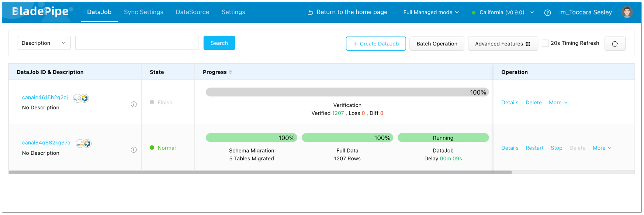Open the California (v0.9.0) region dropdown

503,12
